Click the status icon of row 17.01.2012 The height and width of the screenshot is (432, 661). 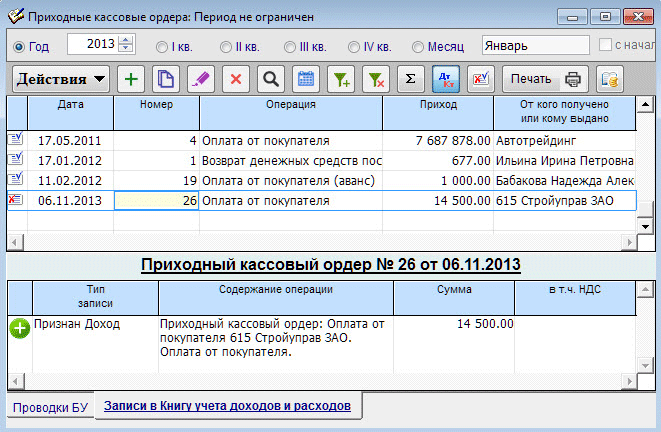(16, 159)
